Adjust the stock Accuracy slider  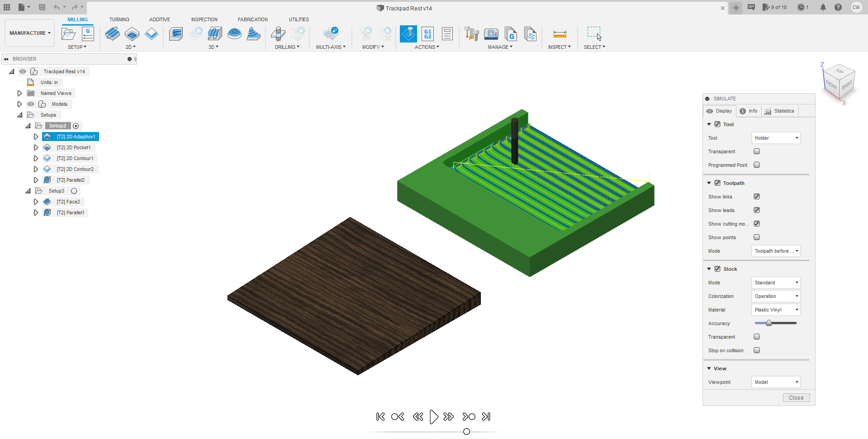click(769, 323)
